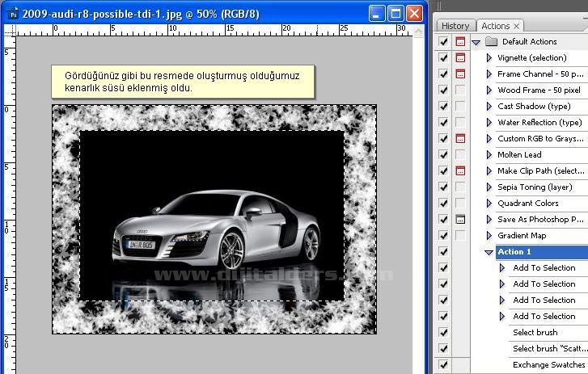Uncheck Wood Frame action checkbox
Image resolution: width=588 pixels, height=374 pixels.
pos(443,90)
